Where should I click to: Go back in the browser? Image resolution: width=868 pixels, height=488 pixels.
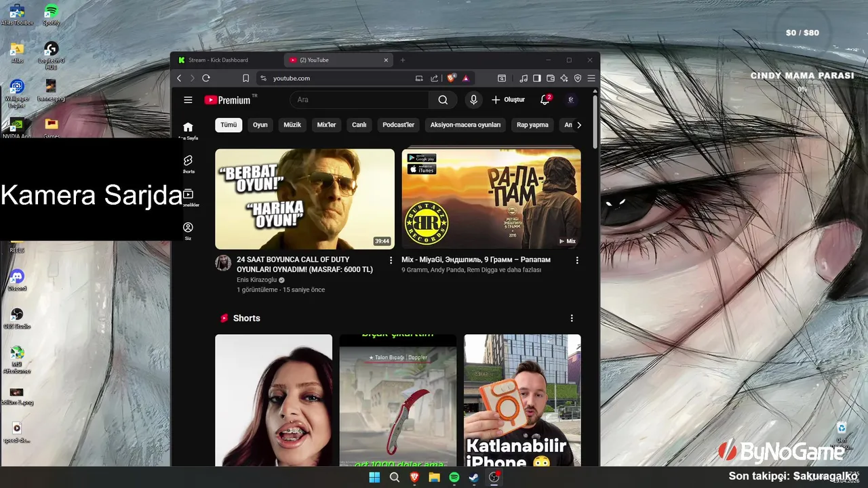pyautogui.click(x=179, y=78)
